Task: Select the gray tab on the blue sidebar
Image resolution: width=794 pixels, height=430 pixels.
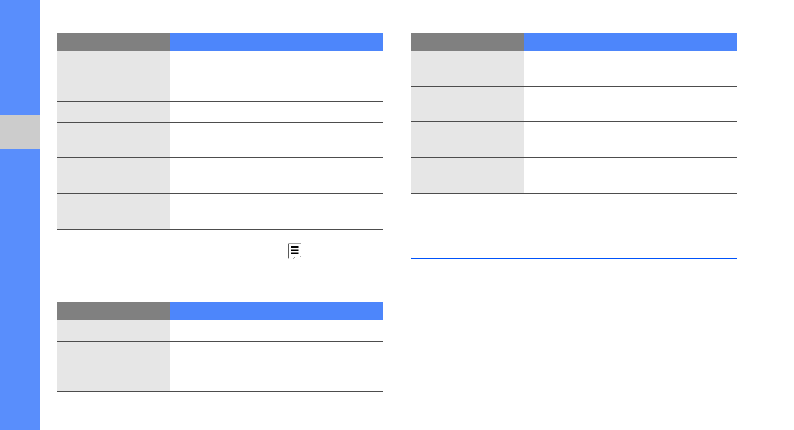Action: (x=20, y=132)
